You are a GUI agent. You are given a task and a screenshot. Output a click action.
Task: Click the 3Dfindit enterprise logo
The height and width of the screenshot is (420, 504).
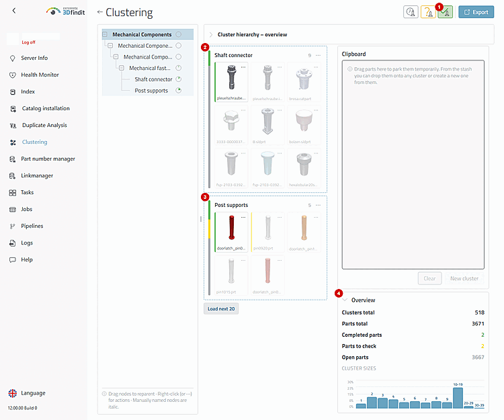coord(66,11)
